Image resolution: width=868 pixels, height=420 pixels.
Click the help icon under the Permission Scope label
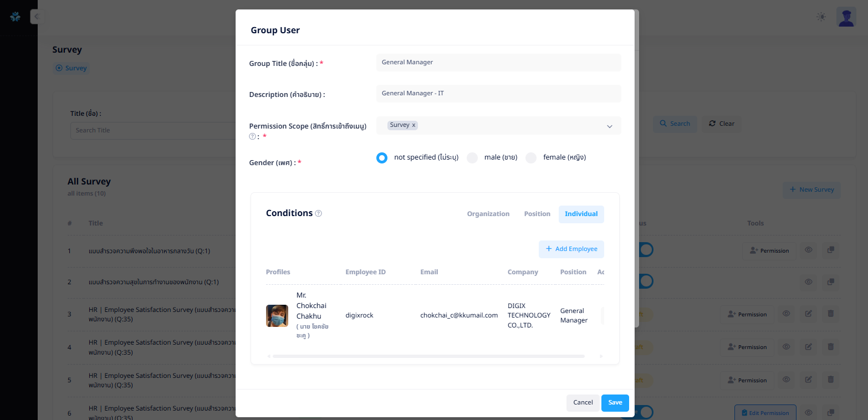252,136
